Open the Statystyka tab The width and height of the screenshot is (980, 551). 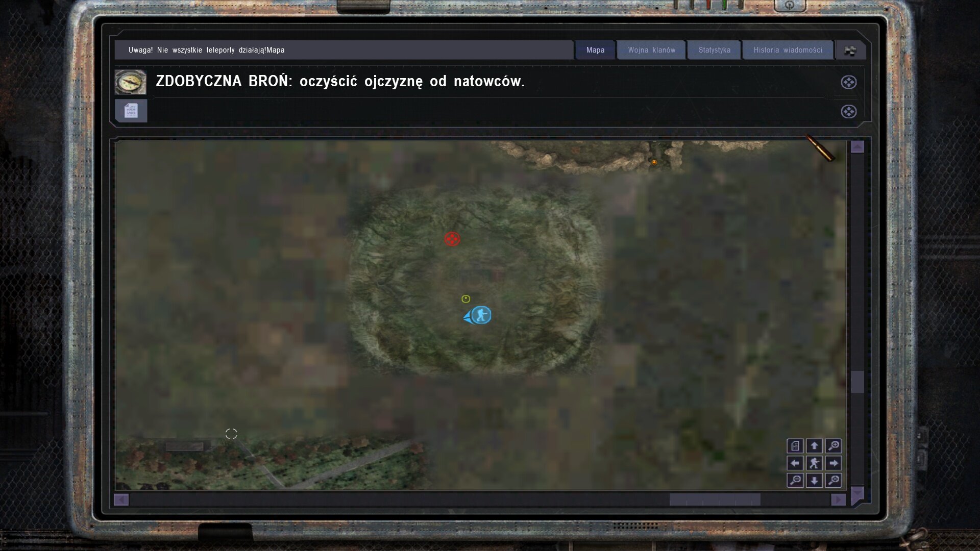(714, 50)
